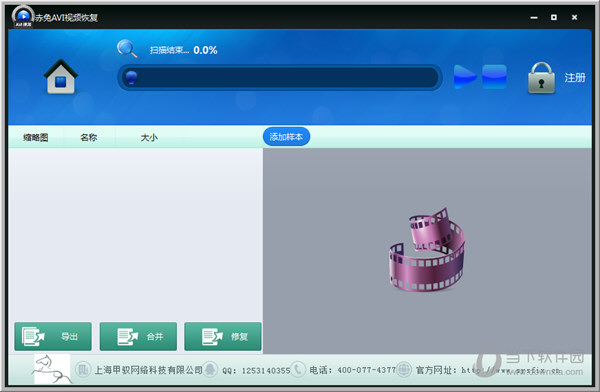This screenshot has width=600, height=392.
Task: Select the 名称 column header
Action: (89, 137)
